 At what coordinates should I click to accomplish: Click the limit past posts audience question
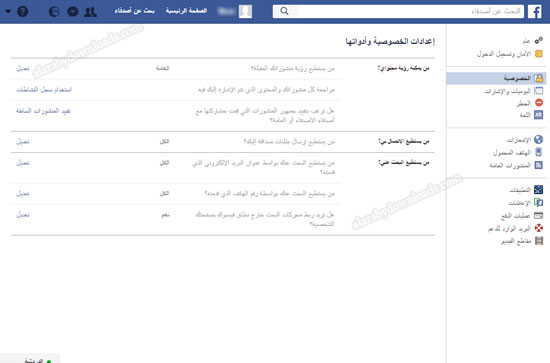tap(265, 115)
